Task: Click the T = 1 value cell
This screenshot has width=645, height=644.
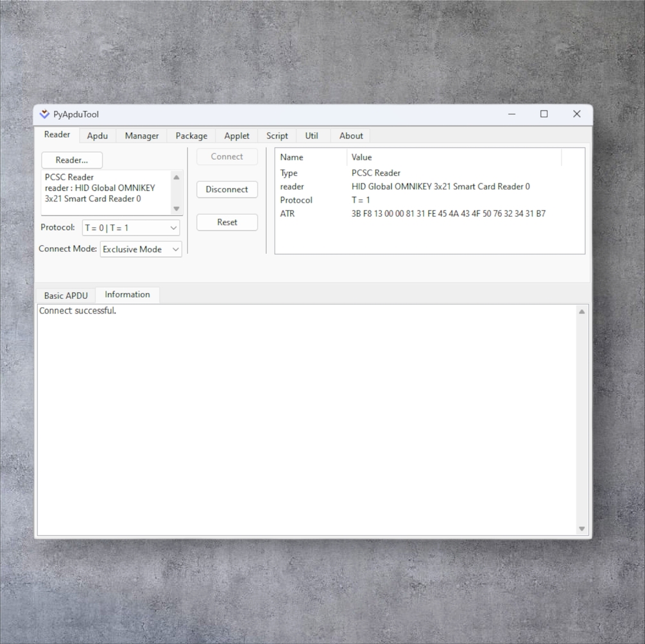Action: pyautogui.click(x=360, y=200)
